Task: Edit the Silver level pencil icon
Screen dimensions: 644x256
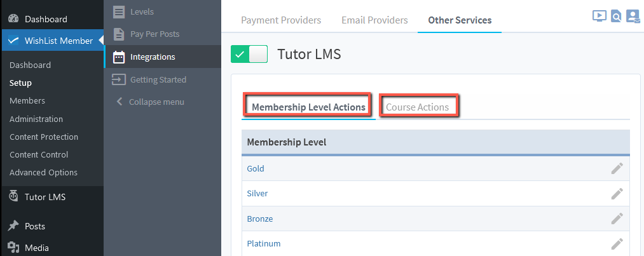Action: tap(617, 193)
